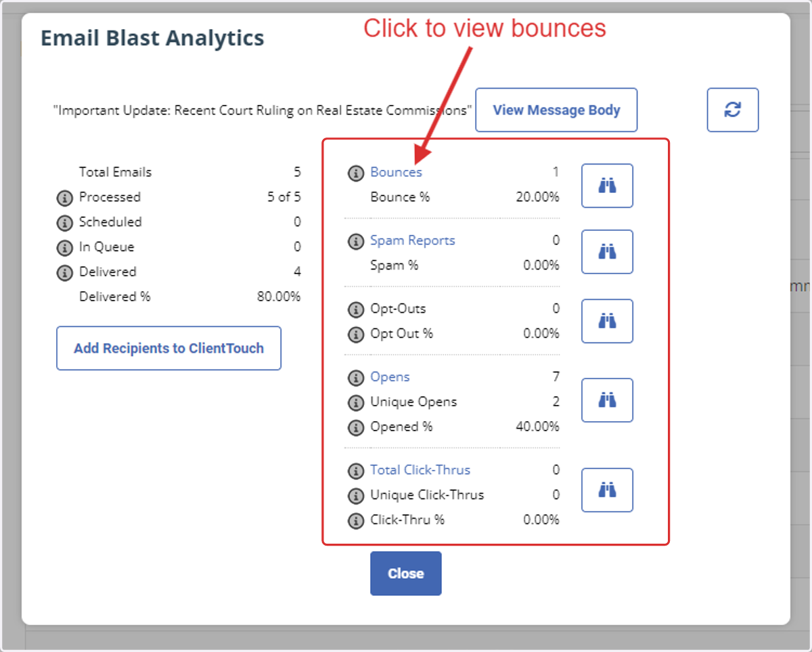Screen dimensions: 812x652
Task: Click info icon next to Unique Opens
Action: 356,403
